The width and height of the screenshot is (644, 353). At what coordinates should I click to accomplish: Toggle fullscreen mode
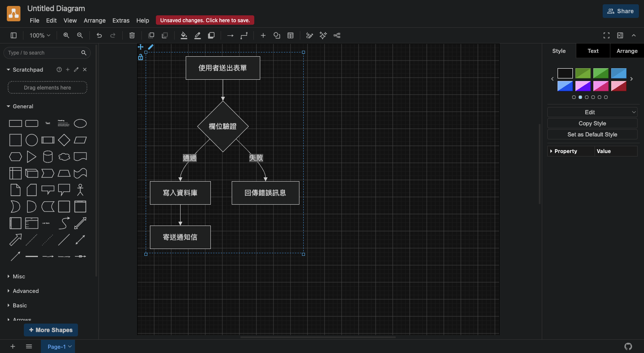pyautogui.click(x=607, y=35)
